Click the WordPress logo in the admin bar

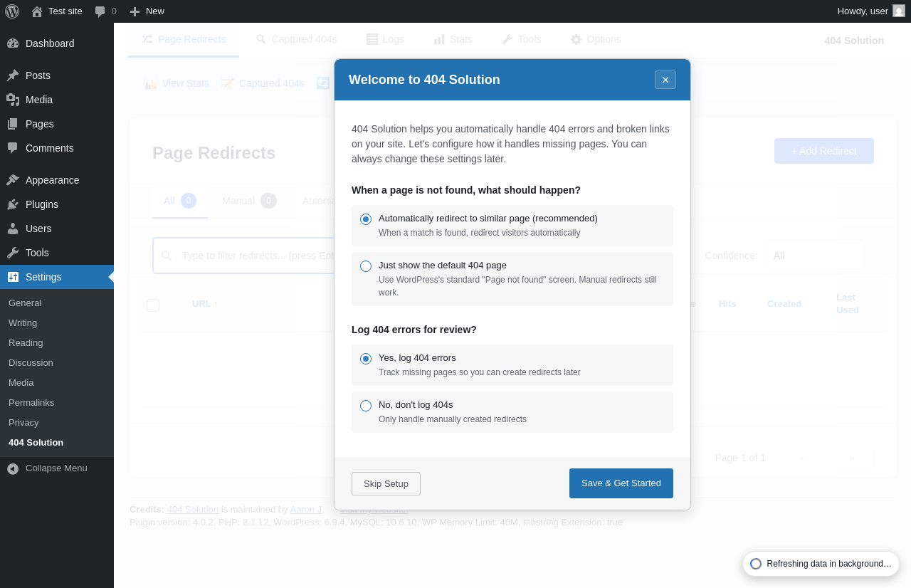click(12, 11)
